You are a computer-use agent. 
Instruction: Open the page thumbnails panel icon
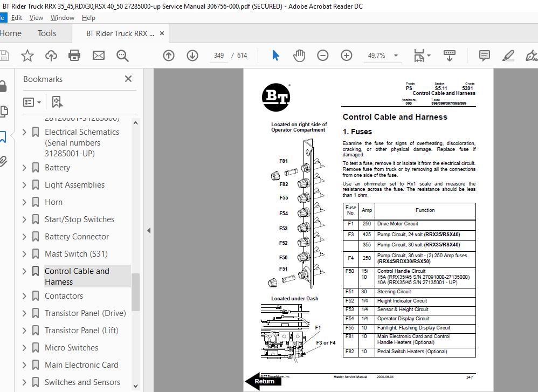point(4,111)
